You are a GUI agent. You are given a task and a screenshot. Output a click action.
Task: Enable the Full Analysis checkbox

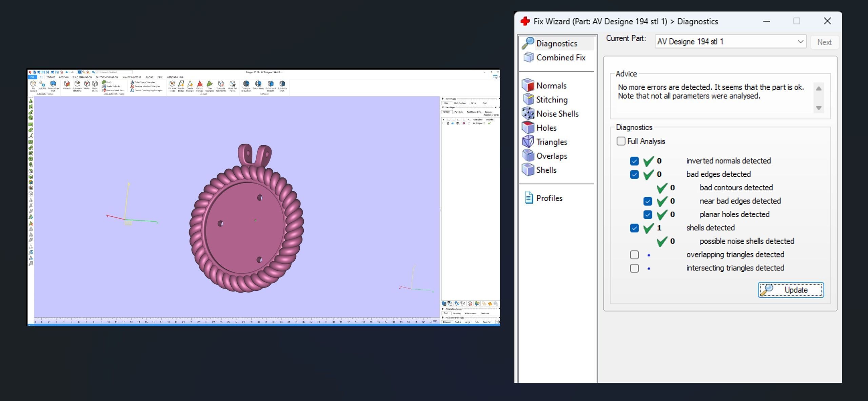pos(621,141)
